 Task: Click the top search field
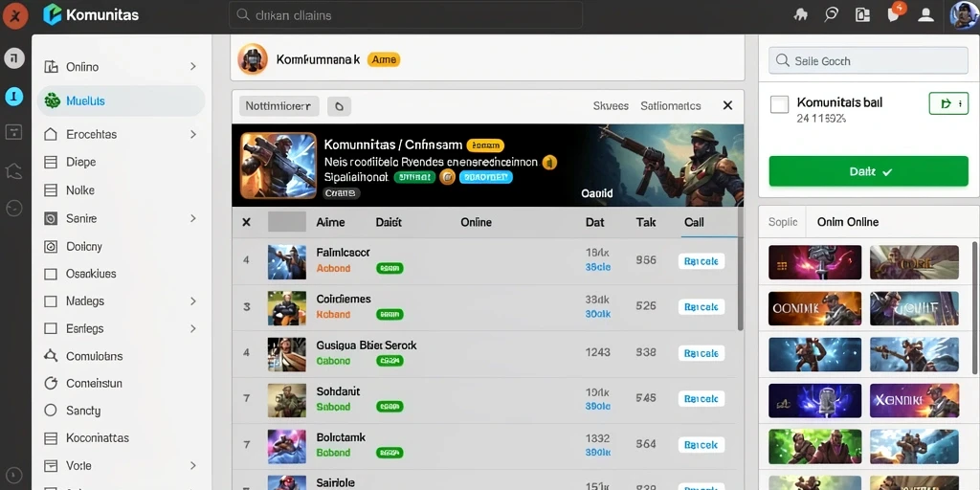coord(406,15)
